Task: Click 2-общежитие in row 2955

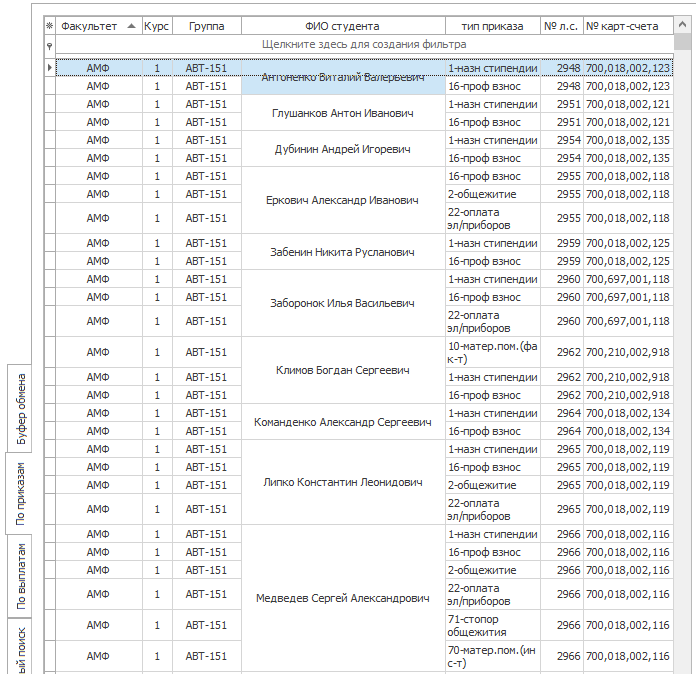Action: click(x=493, y=194)
